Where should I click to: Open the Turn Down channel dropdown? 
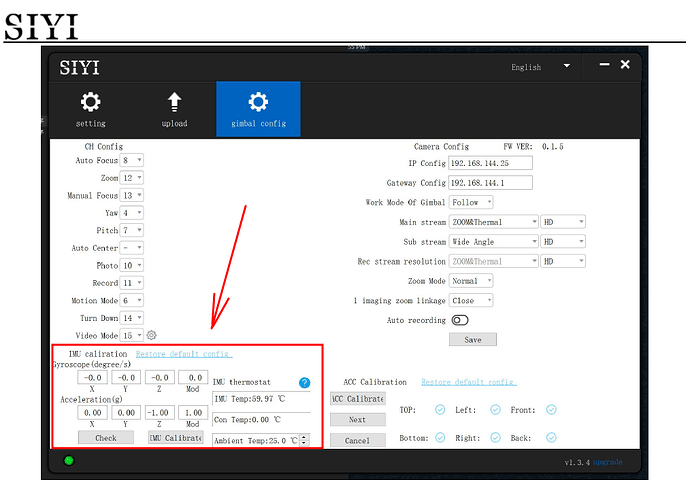(132, 318)
